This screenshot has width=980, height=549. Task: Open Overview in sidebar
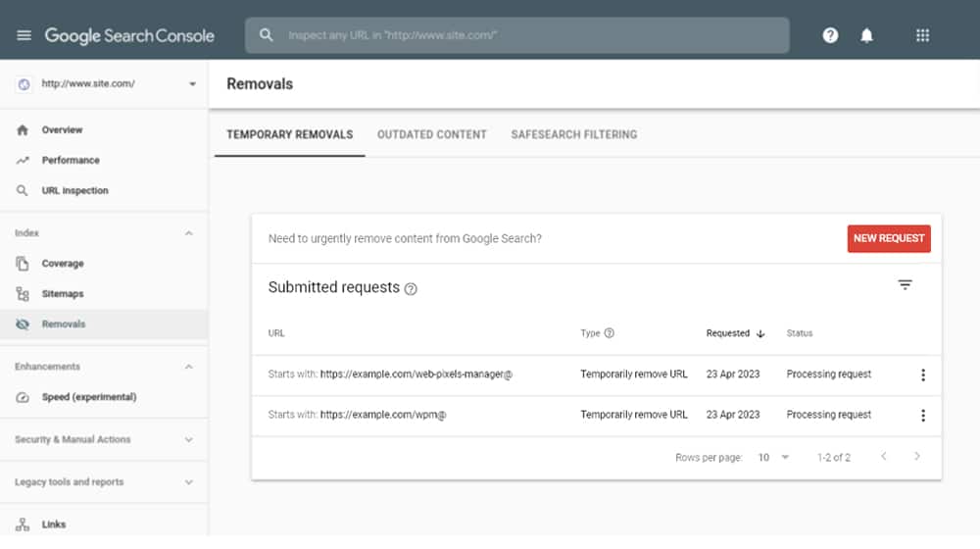(62, 130)
